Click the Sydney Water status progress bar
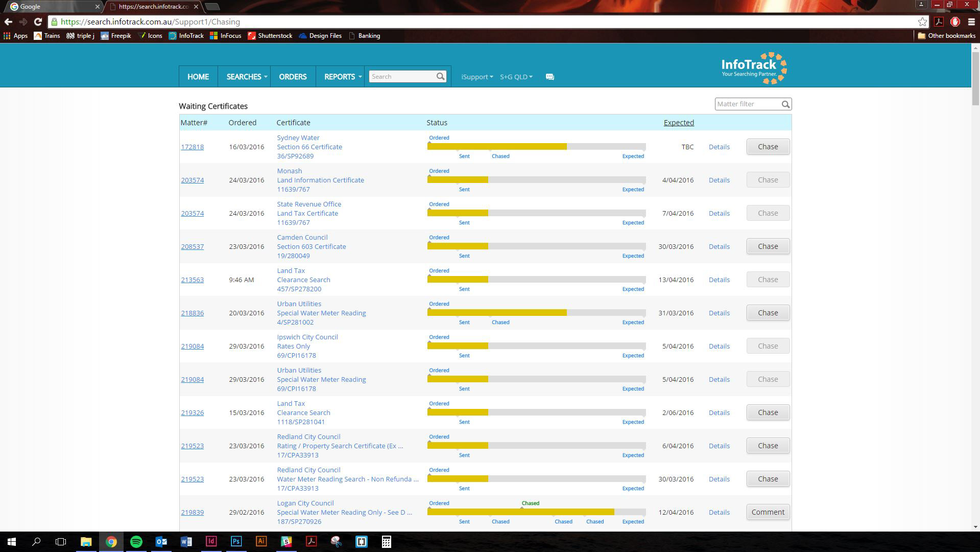The width and height of the screenshot is (980, 552). tap(537, 147)
